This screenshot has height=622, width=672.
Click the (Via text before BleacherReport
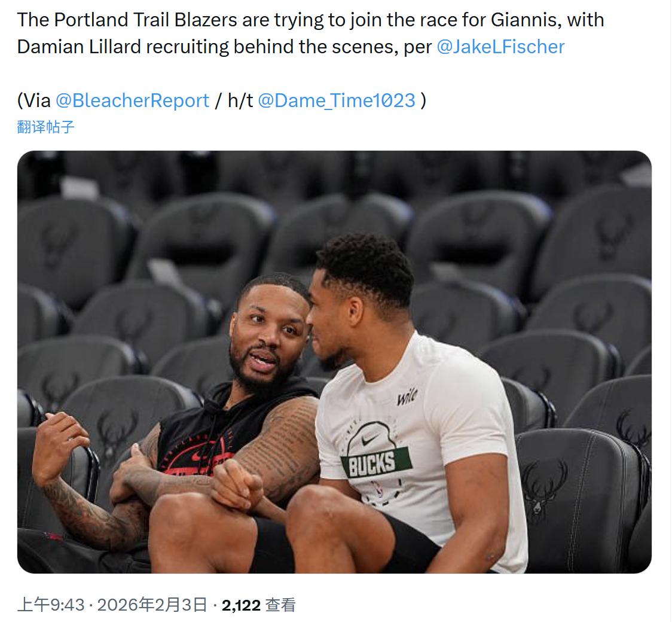[x=34, y=100]
